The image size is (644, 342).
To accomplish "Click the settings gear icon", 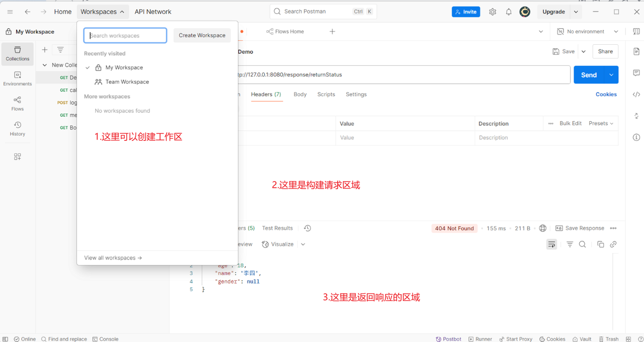I will 493,12.
